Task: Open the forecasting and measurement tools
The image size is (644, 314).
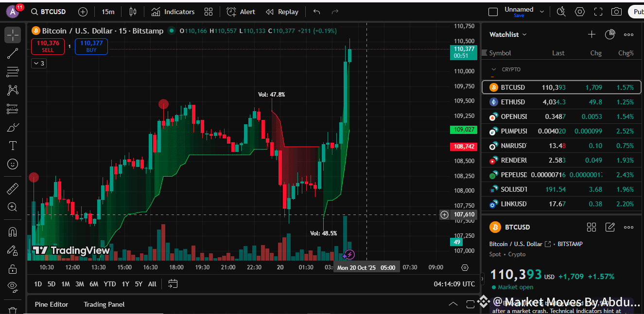Action: [13, 109]
